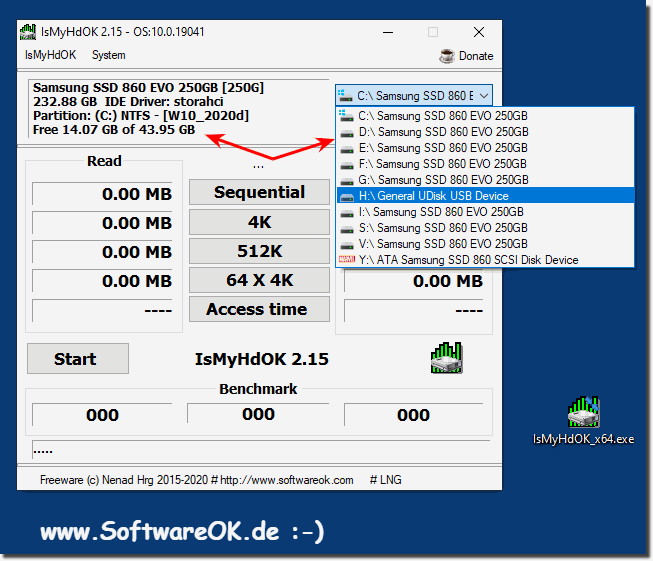Screen dimensions: 653x561
Task: Select F:\ Samsung SSD 860 EVO 250GB entry
Action: point(485,164)
